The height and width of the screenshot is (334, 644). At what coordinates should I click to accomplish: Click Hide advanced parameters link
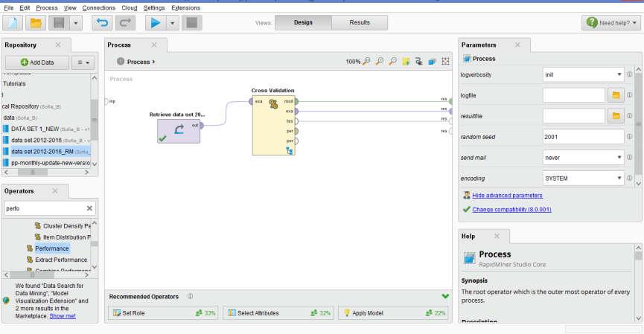click(507, 196)
